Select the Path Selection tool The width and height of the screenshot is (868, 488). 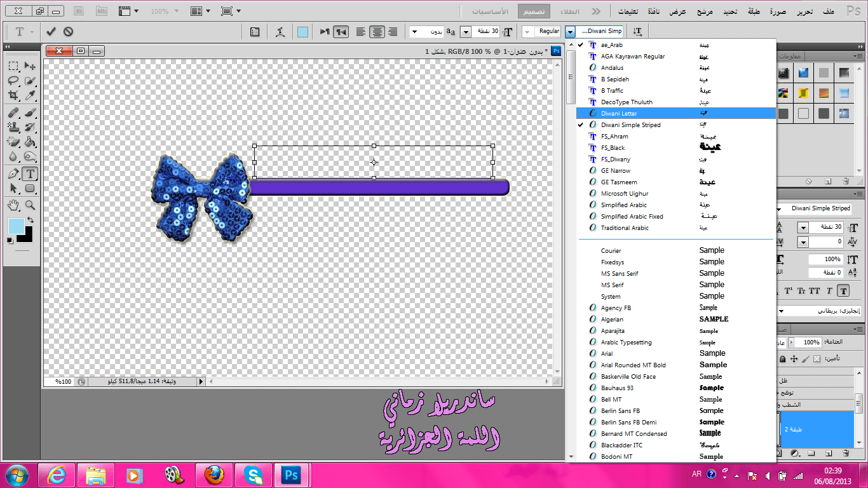[13, 189]
